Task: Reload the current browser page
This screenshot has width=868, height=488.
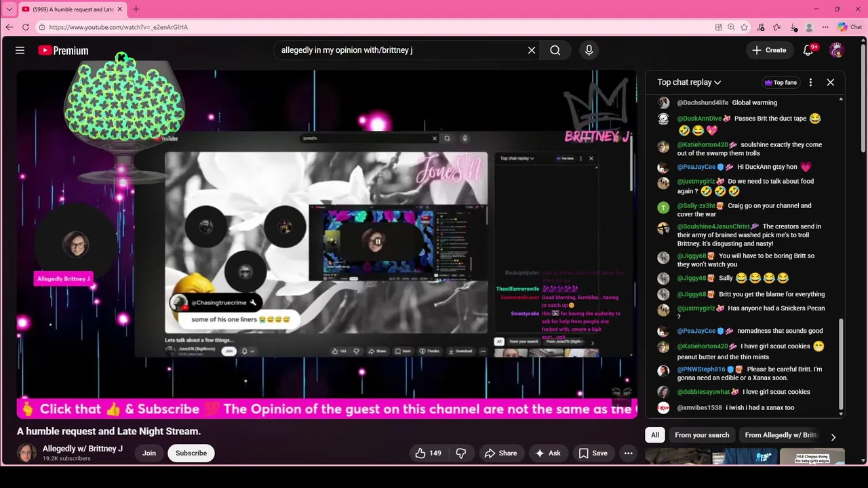Action: (x=26, y=27)
